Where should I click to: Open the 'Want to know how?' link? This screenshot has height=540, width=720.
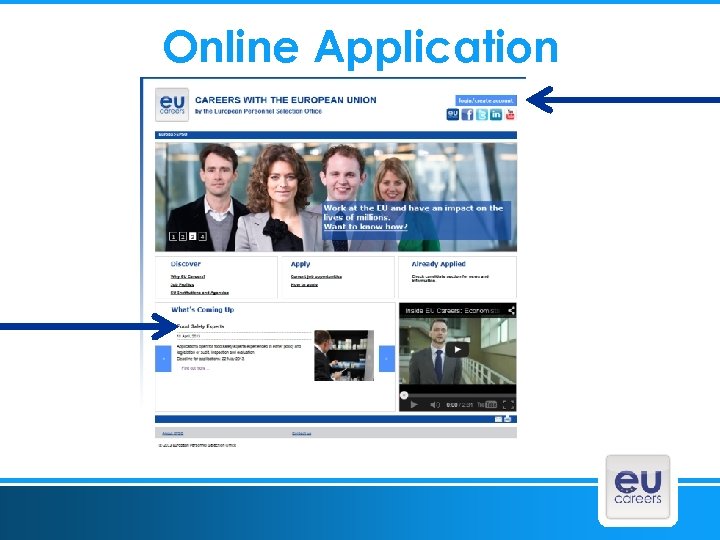pos(366,227)
